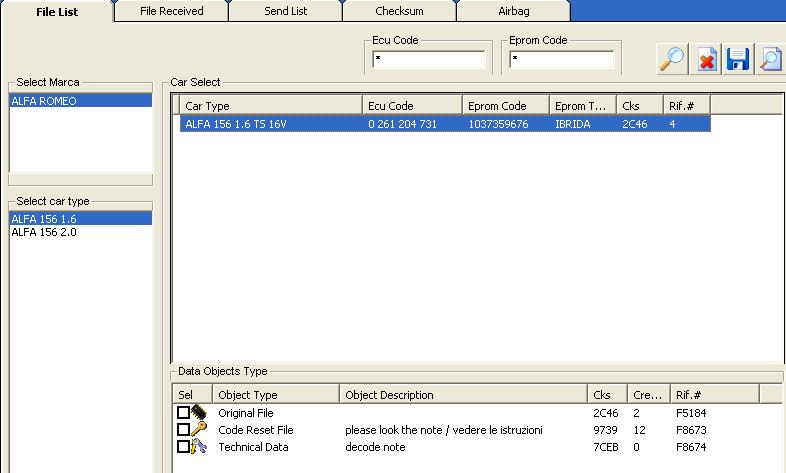Open the File Received tab
The image size is (786, 473).
171,11
